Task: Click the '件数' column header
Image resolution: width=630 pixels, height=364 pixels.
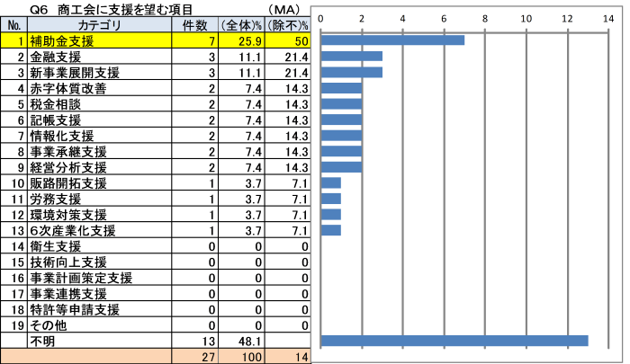Action: pos(195,25)
